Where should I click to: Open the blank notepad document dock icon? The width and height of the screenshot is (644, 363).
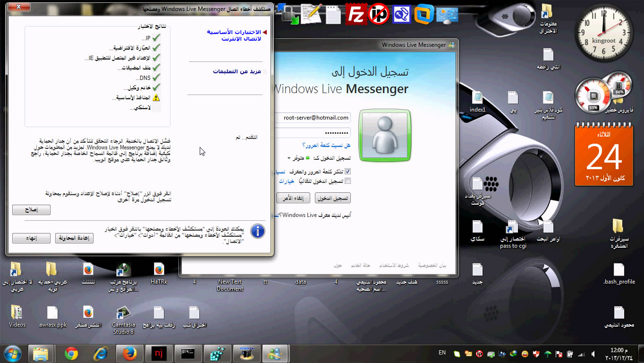coord(333,14)
